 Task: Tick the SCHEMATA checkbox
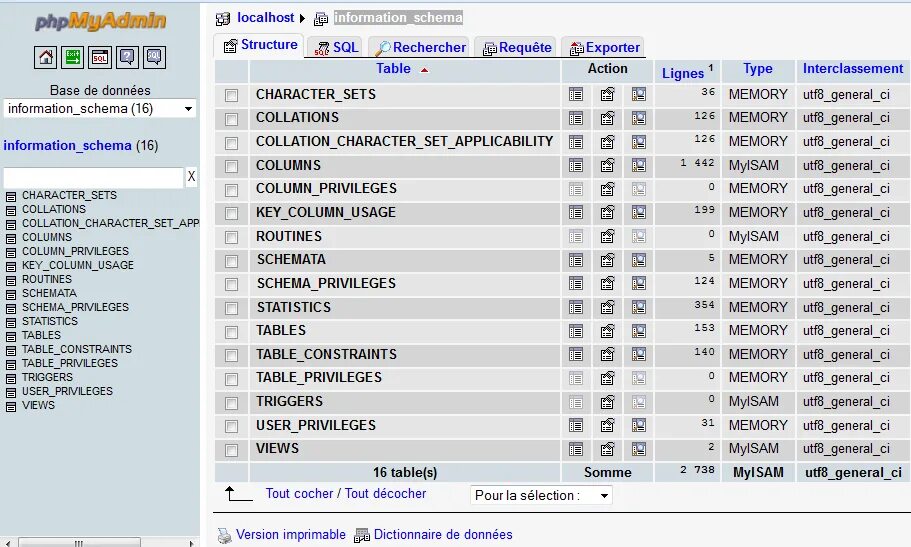point(231,261)
